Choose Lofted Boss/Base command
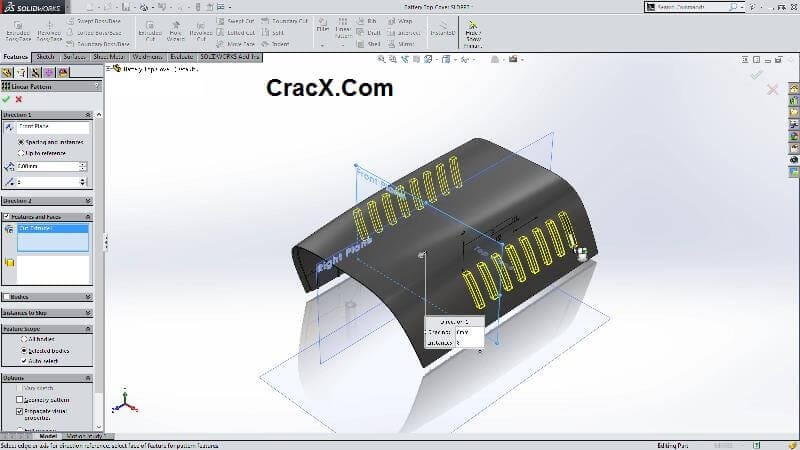 tap(94, 32)
